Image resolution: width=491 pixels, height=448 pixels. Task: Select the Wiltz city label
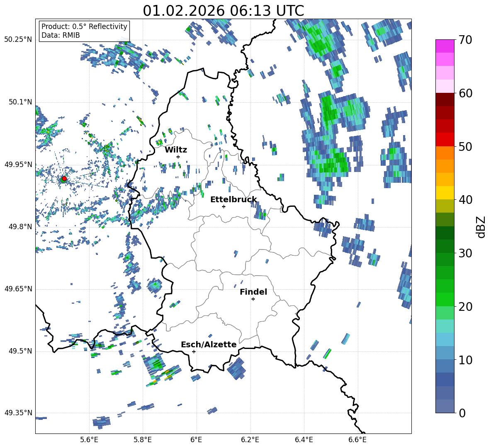pyautogui.click(x=176, y=150)
